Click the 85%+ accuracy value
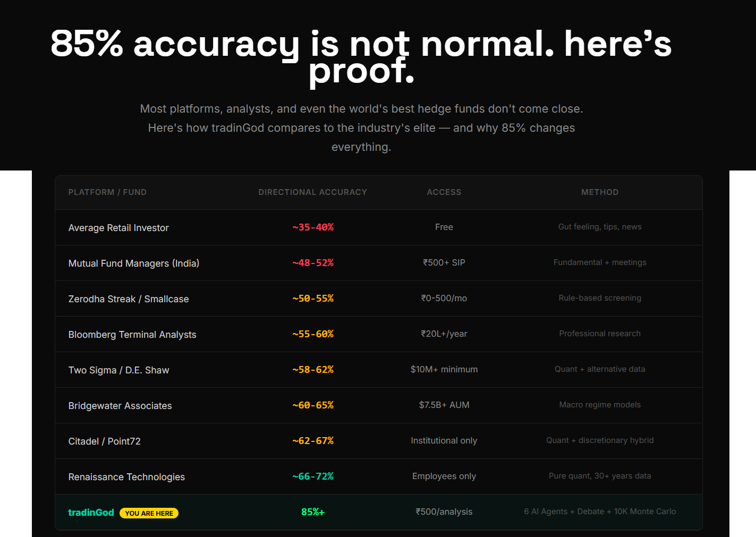 (312, 512)
